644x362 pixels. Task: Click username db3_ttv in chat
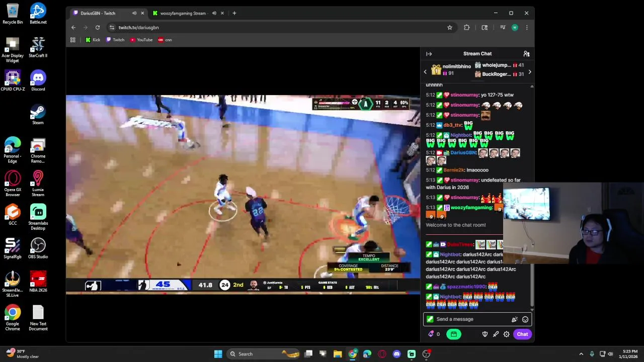pos(452,125)
